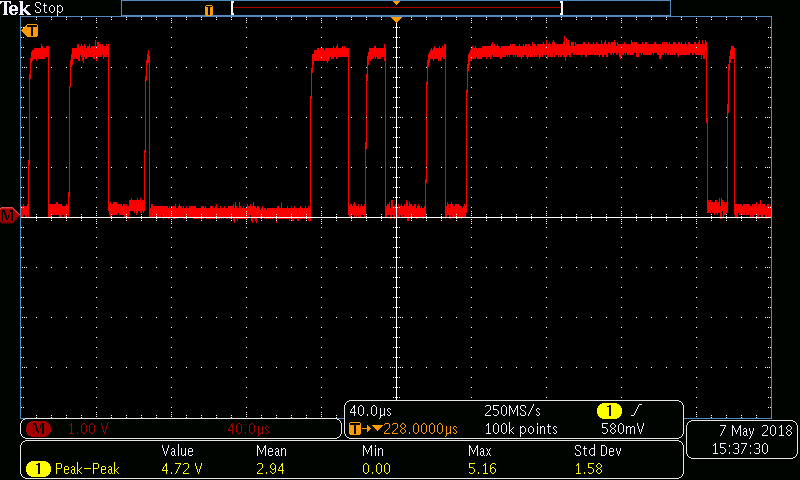The width and height of the screenshot is (800, 480).
Task: Click the orange T marker in record bar
Action: [209, 10]
